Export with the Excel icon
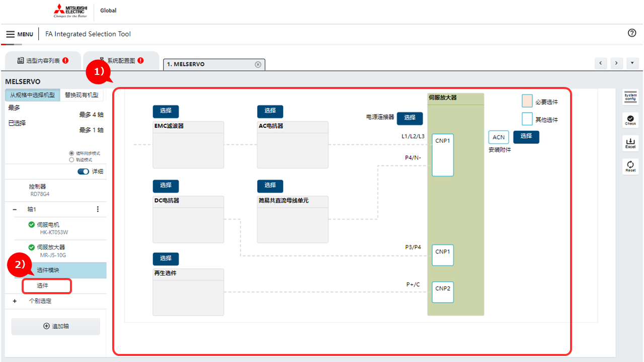Viewport: 644px width, 362px height. click(630, 144)
